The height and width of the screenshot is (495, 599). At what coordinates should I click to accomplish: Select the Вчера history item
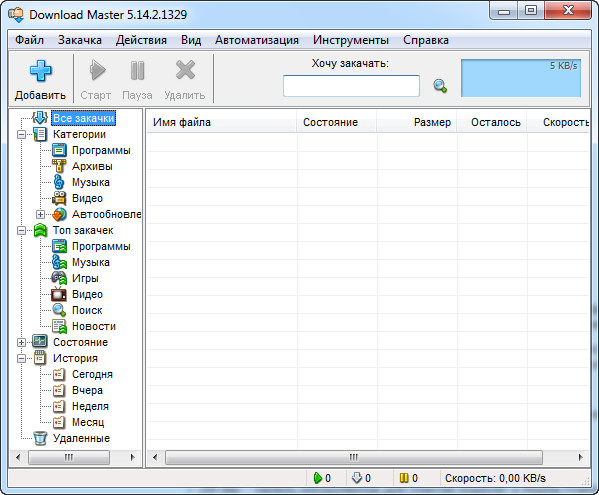87,390
